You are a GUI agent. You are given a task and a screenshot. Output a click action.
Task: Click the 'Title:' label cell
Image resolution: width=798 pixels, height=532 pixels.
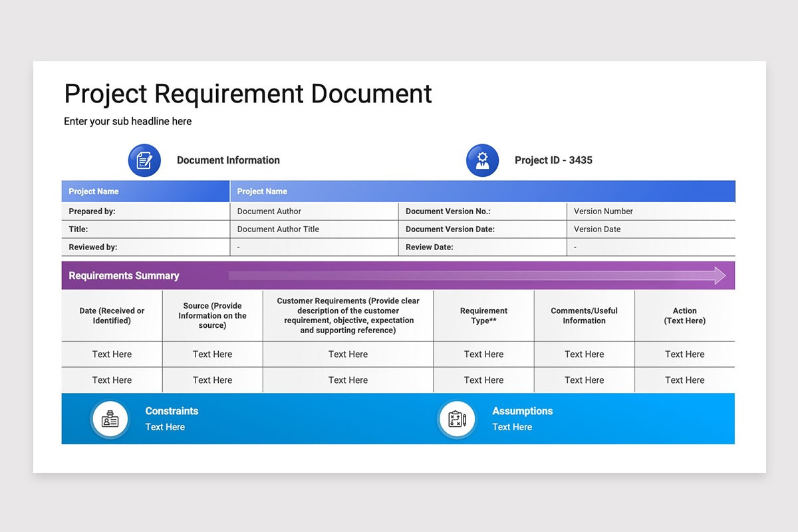146,229
